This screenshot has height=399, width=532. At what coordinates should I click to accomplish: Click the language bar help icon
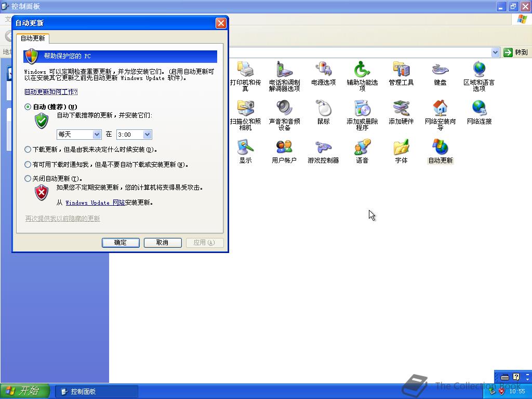click(x=516, y=377)
